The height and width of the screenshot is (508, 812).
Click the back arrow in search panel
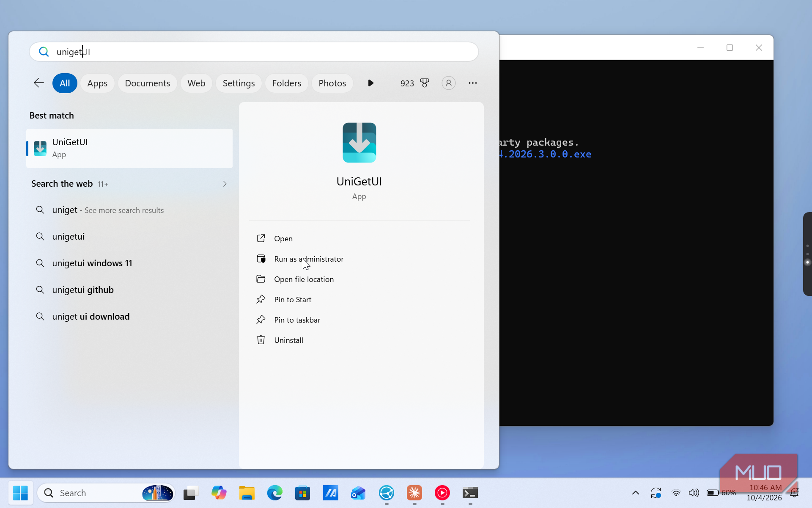click(x=39, y=83)
